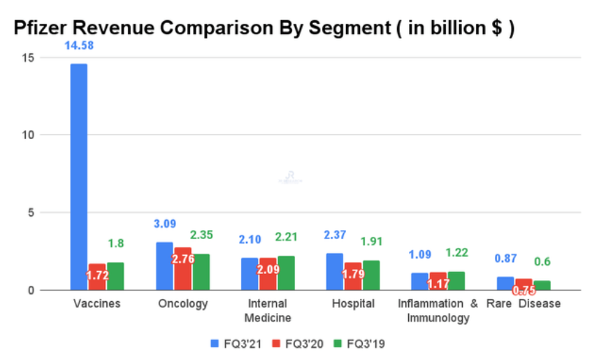Select the FQ3'21 legend label
The width and height of the screenshot is (592, 364).
pyautogui.click(x=243, y=344)
